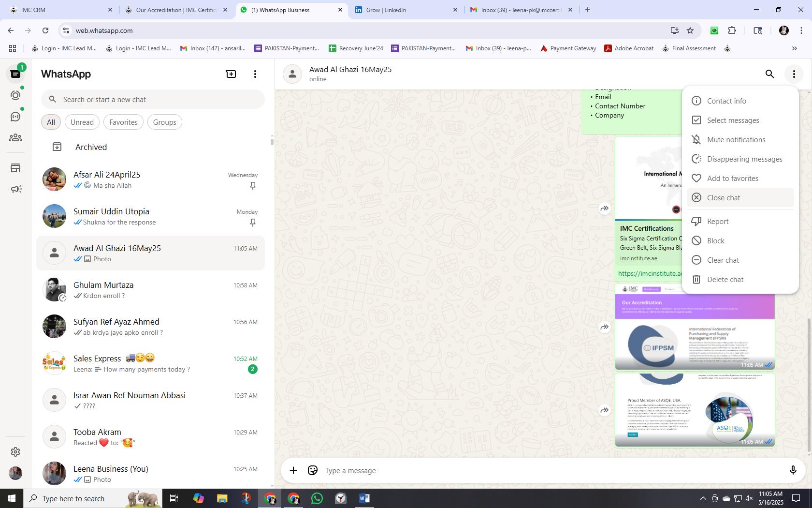Viewport: 812px width, 508px height.
Task: Open File Explorer in the taskbar
Action: point(222,498)
